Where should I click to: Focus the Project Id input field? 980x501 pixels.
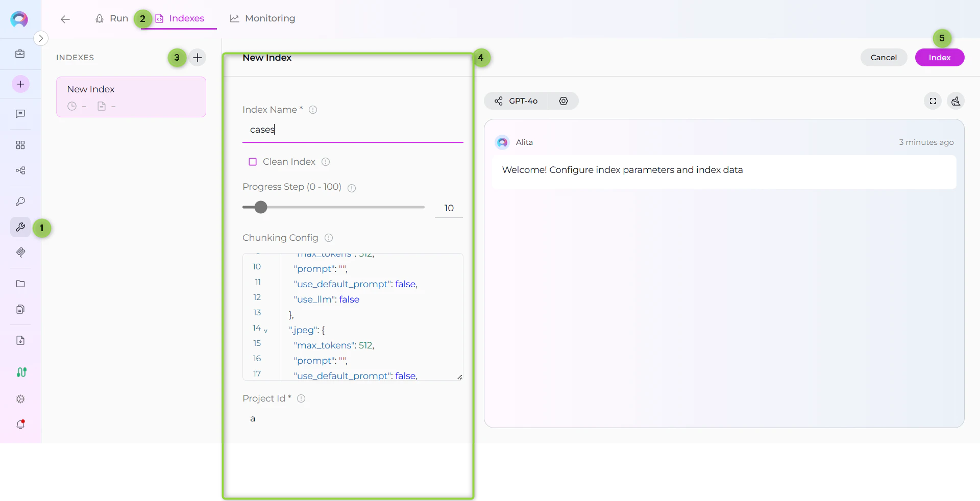(x=353, y=419)
